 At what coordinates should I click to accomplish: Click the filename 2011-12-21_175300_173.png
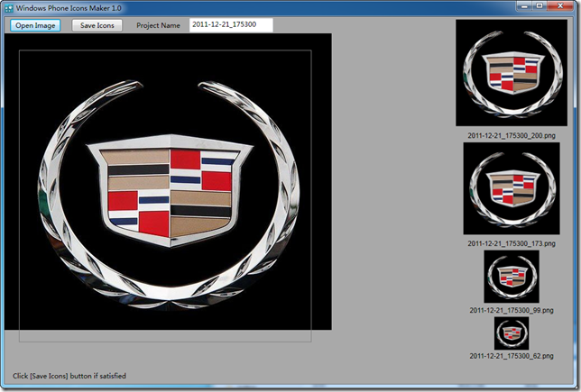click(x=512, y=243)
